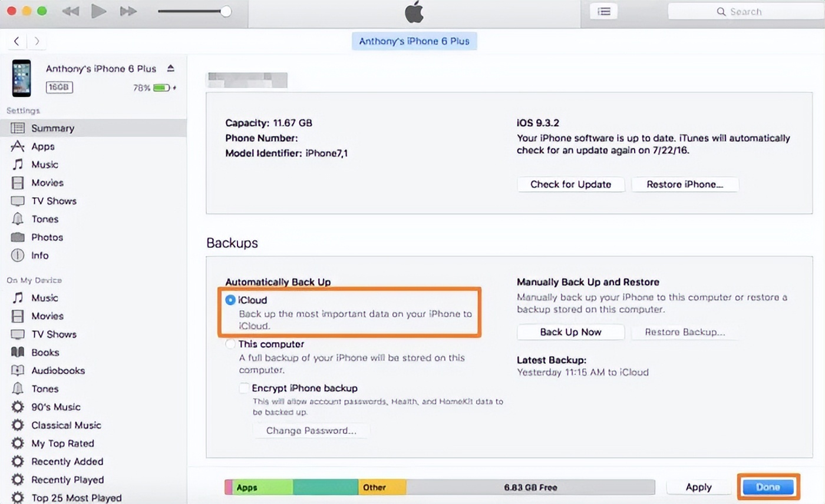Screen dimensions: 825x504
Task: Eject Anthony's iPhone 6 Plus
Action: (170, 68)
